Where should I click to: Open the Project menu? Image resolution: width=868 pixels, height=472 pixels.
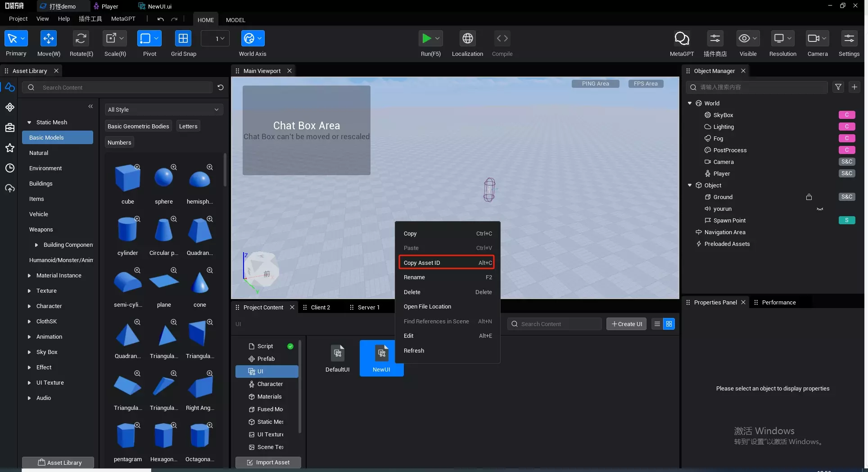[18, 19]
